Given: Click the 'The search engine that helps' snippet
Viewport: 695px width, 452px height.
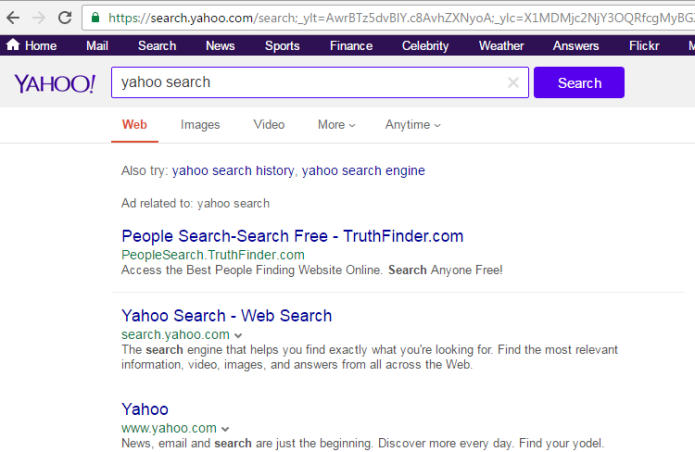Looking at the screenshot, I should pyautogui.click(x=369, y=357).
